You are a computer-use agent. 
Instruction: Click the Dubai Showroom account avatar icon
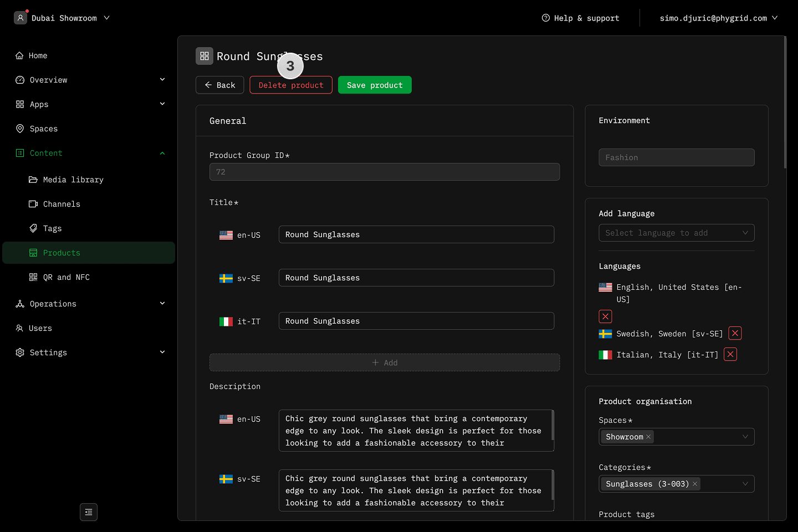coord(21,18)
